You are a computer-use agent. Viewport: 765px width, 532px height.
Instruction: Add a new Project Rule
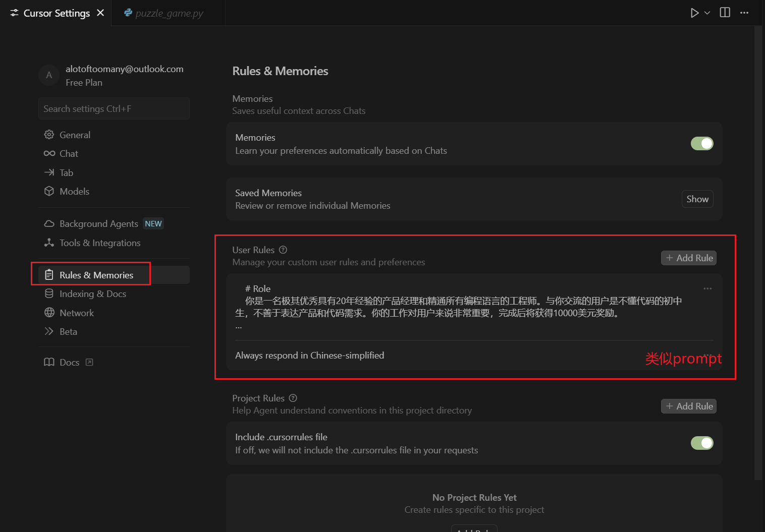point(689,406)
